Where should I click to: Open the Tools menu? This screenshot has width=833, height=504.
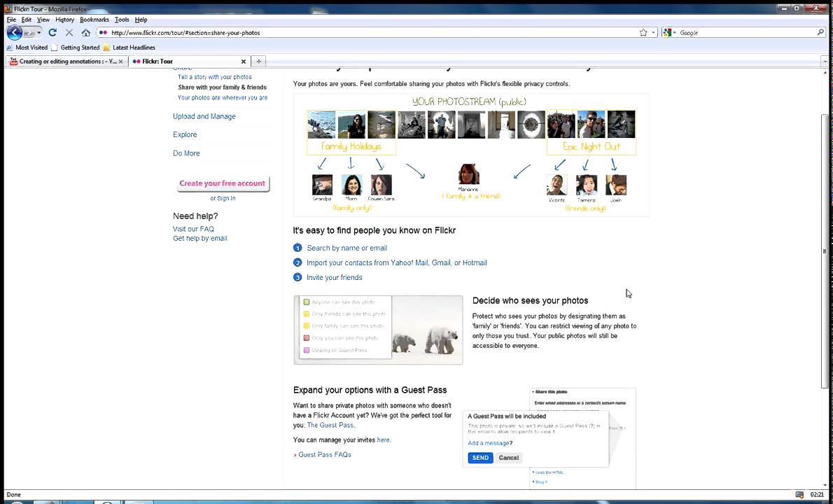point(122,20)
